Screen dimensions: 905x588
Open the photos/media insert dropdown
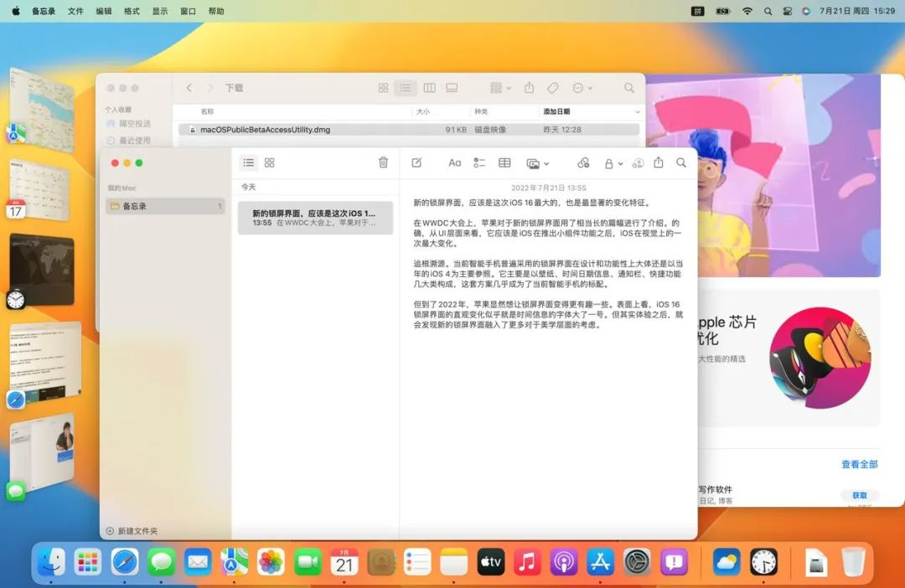(x=535, y=162)
